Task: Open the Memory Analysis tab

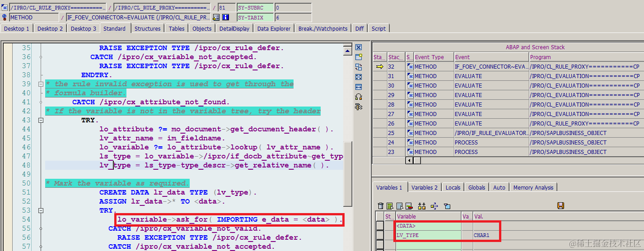Action: 533,187
